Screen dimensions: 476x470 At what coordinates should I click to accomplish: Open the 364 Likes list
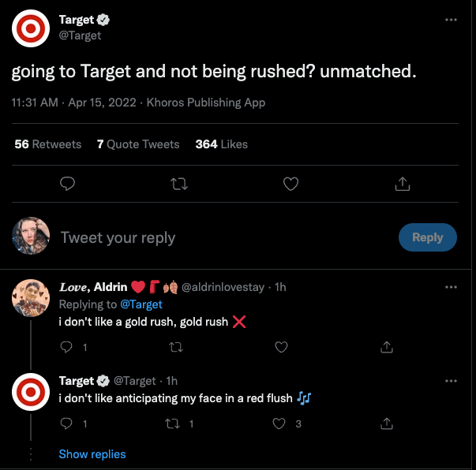(222, 144)
